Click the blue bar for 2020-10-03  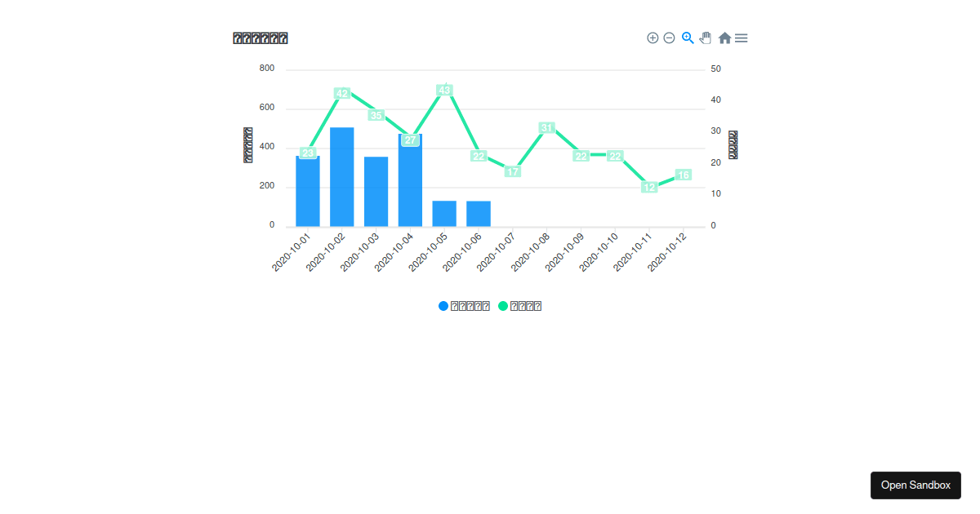376,192
